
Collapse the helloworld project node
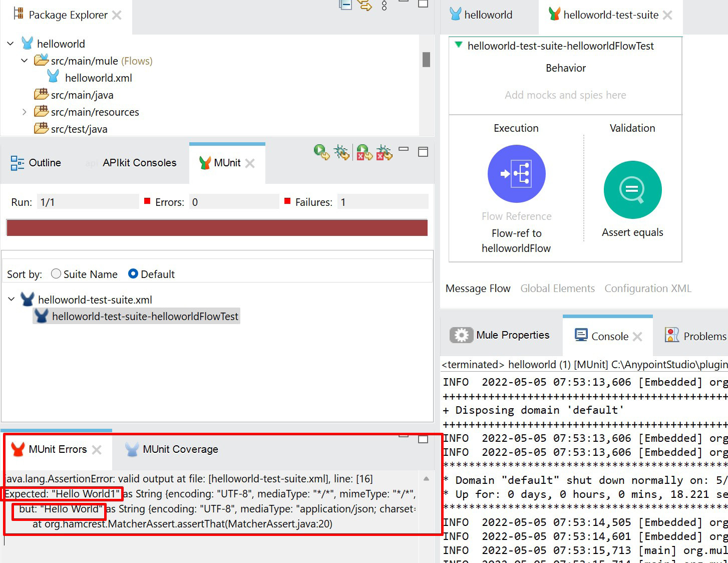tap(11, 44)
